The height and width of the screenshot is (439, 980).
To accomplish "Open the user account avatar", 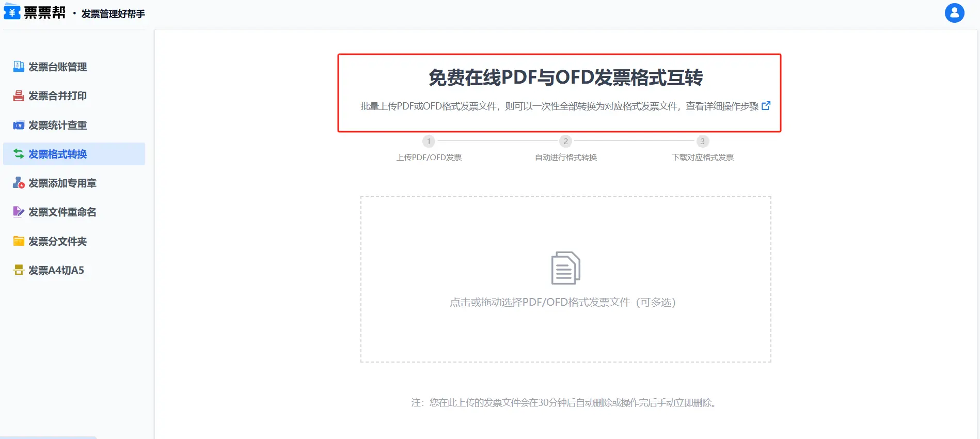I will point(954,13).
